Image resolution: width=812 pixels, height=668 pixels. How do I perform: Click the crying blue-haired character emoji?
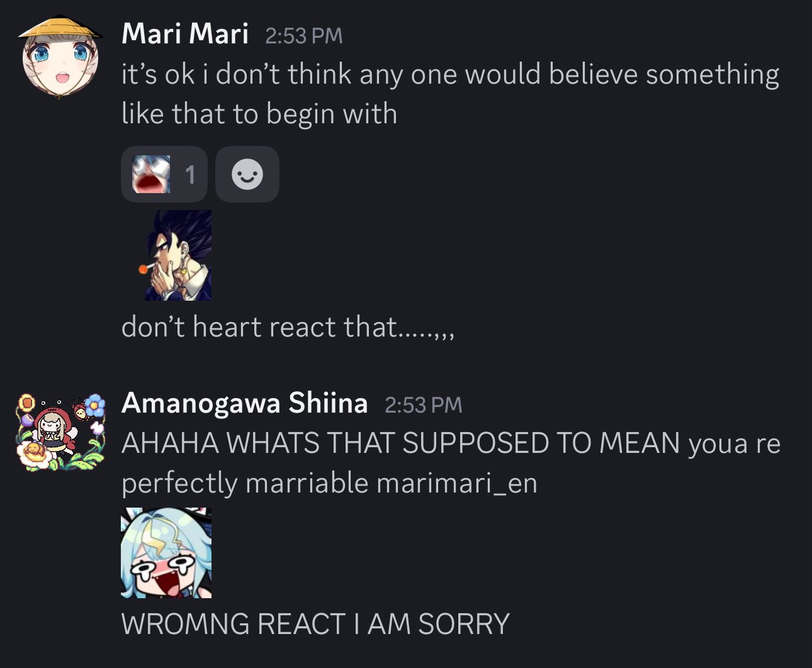(166, 552)
